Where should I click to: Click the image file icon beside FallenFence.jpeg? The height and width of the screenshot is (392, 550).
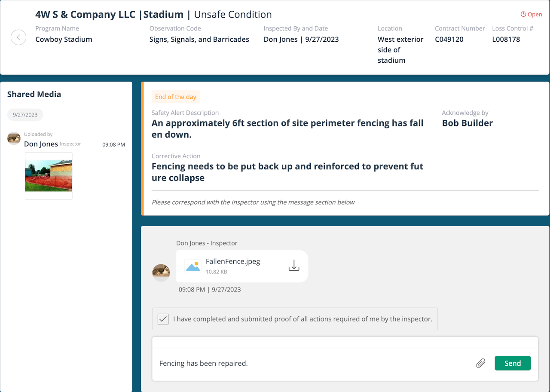(193, 266)
